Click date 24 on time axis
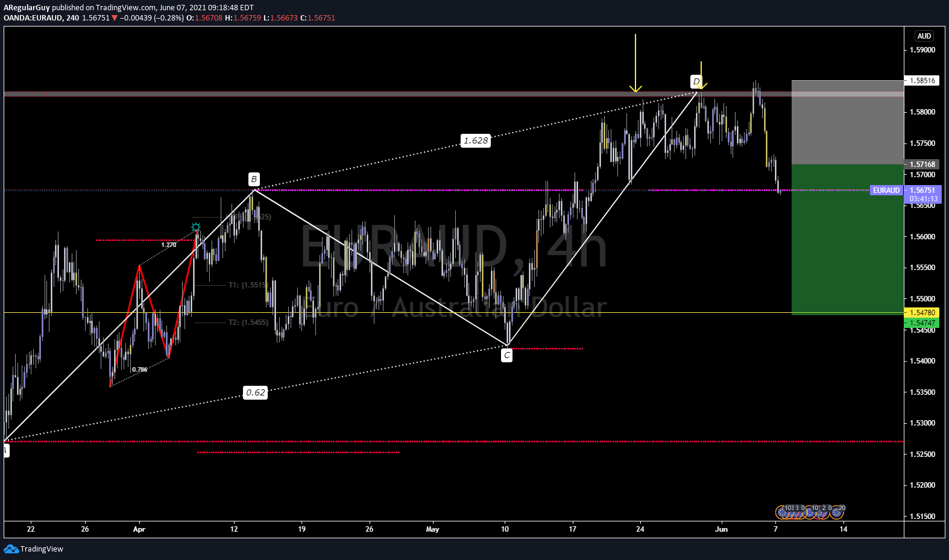 pyautogui.click(x=640, y=529)
